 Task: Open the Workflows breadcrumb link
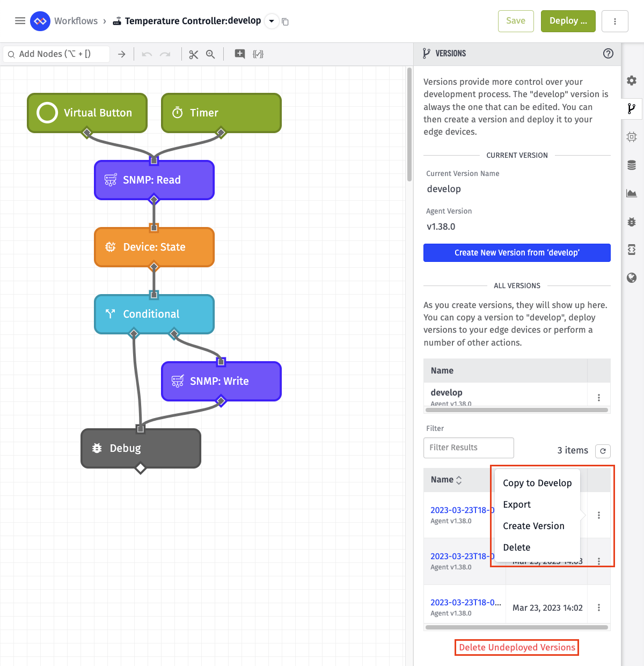76,21
